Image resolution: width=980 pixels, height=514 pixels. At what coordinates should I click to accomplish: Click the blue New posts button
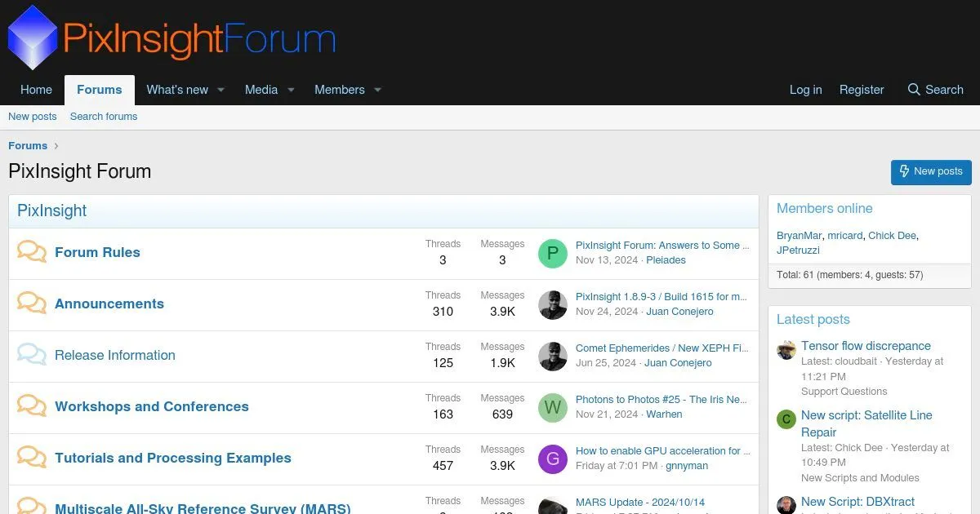pos(931,171)
